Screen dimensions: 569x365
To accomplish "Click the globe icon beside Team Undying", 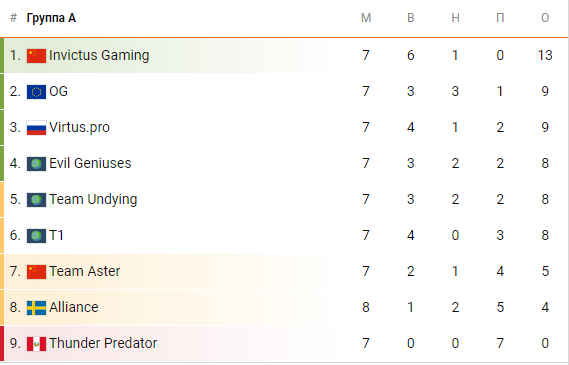I will 36,200.
